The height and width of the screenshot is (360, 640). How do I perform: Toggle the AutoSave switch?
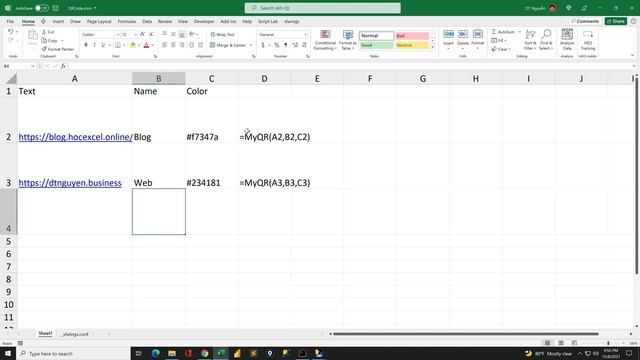[x=42, y=8]
